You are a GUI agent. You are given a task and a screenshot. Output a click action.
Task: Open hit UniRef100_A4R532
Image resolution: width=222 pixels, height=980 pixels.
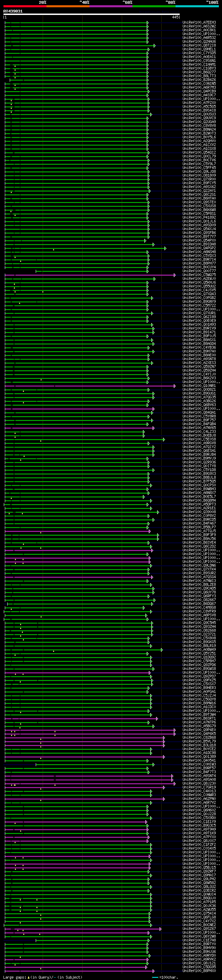tap(199, 38)
